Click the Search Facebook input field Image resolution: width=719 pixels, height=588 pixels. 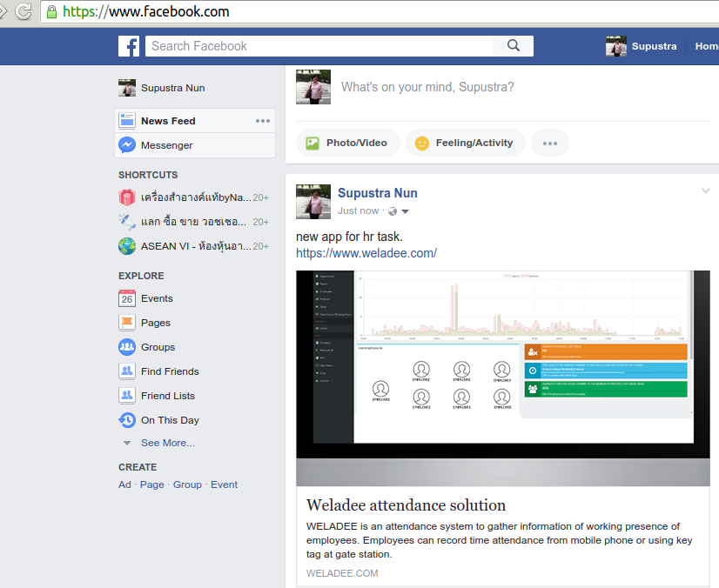pyautogui.click(x=319, y=46)
